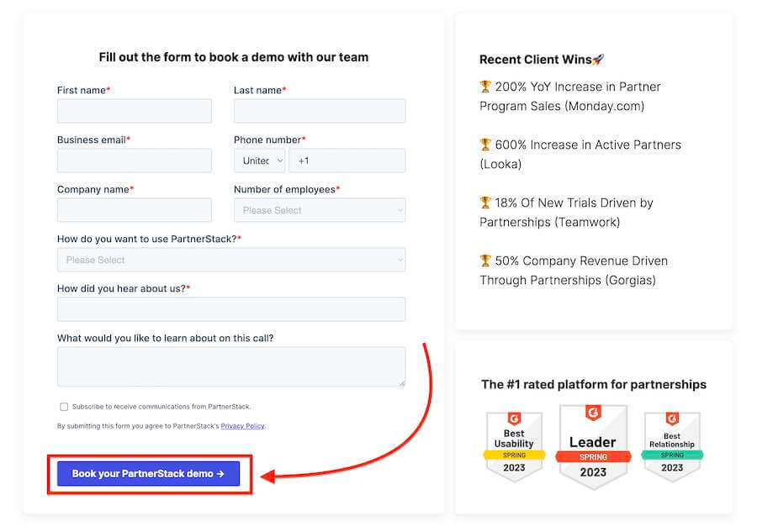
Task: Click the G2 Leader Spring 2023 badge
Action: tap(592, 446)
